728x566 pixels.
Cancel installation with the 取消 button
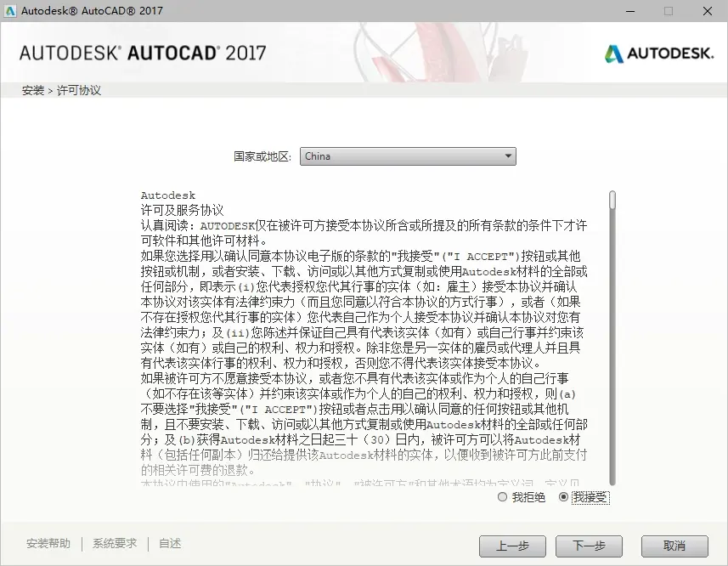pos(674,546)
